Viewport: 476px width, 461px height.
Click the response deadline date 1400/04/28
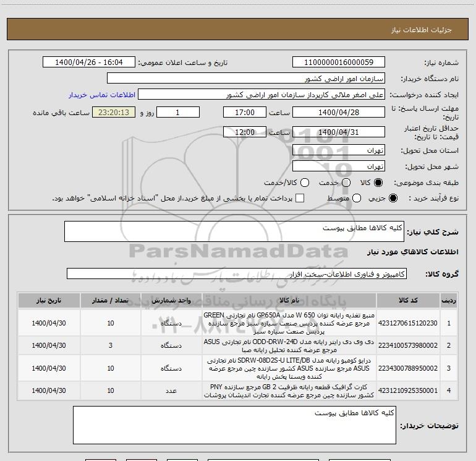point(339,112)
